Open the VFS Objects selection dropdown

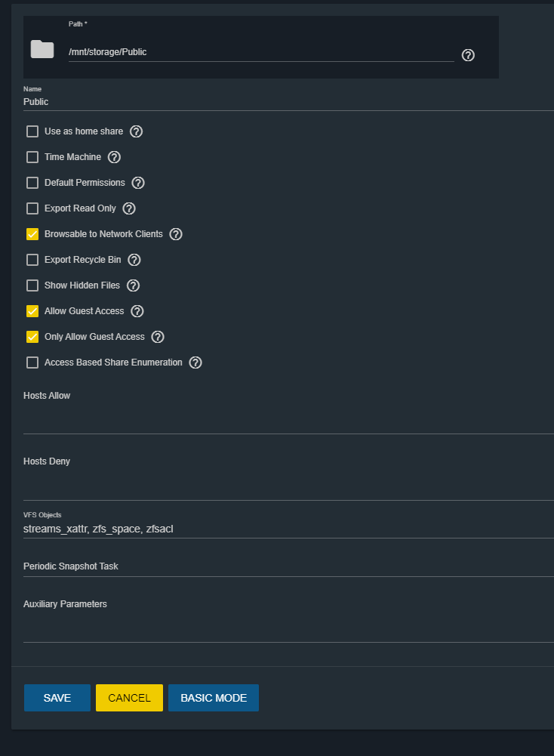[x=288, y=529]
